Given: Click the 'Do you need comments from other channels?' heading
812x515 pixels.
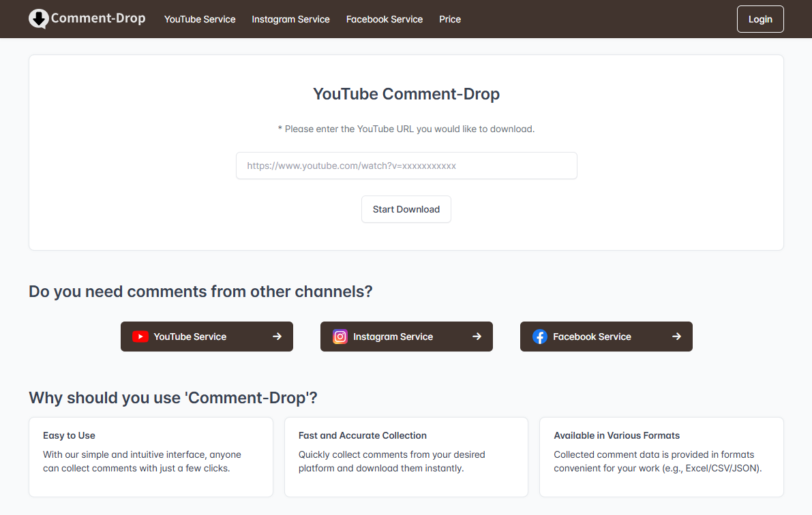Looking at the screenshot, I should click(x=200, y=292).
